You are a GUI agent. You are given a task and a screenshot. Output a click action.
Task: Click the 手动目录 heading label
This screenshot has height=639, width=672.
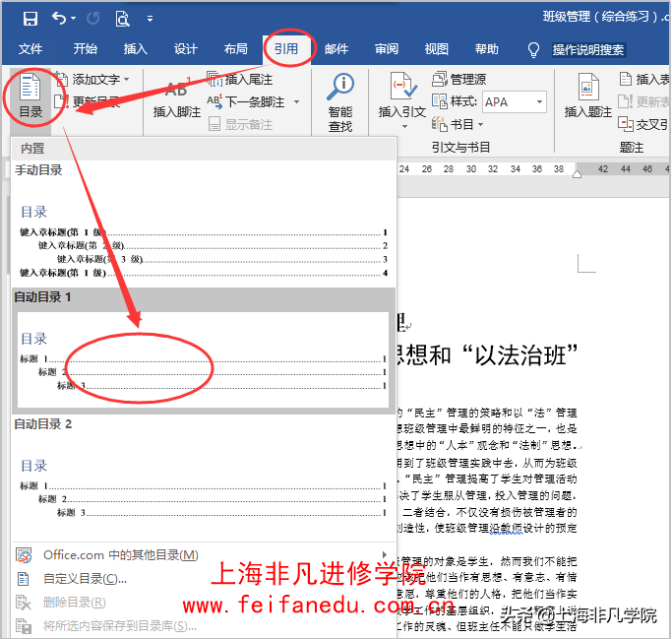(38, 170)
